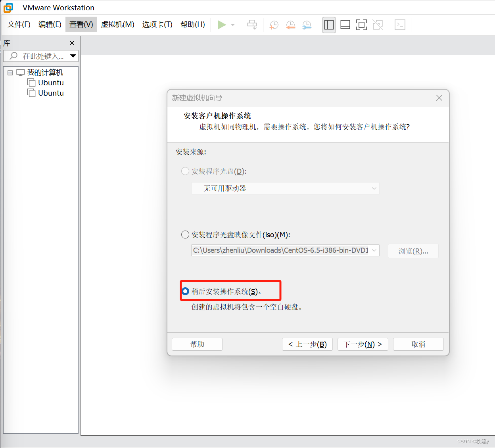Image resolution: width=495 pixels, height=448 pixels.
Task: Open the library search filter dropdown arrow
Action: [x=73, y=56]
